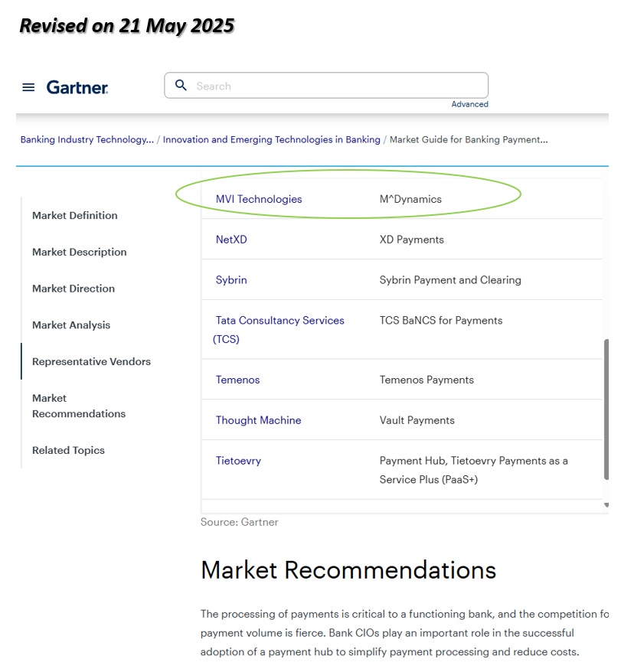This screenshot has height=672, width=634.
Task: Jump to Market Definition section
Action: click(x=75, y=215)
